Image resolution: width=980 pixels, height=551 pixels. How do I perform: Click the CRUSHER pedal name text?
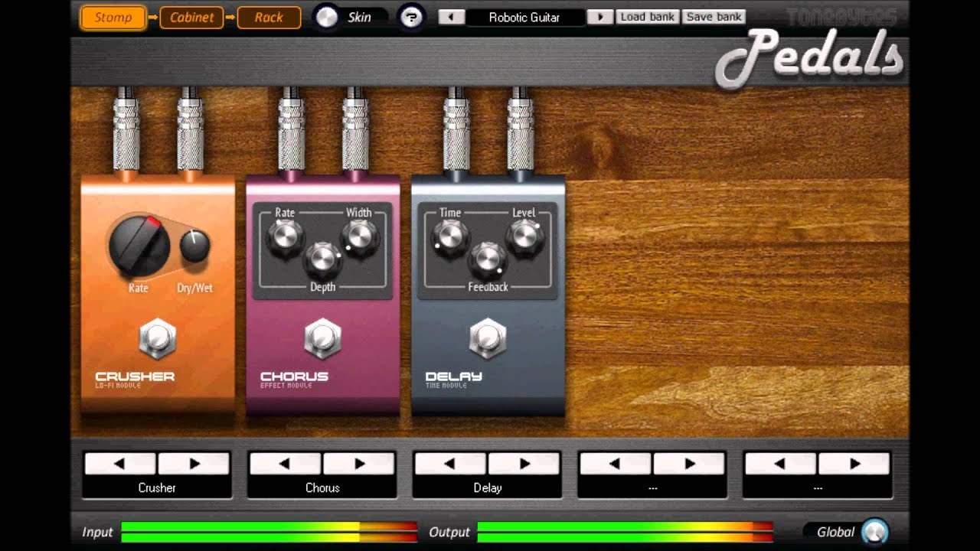pos(135,377)
